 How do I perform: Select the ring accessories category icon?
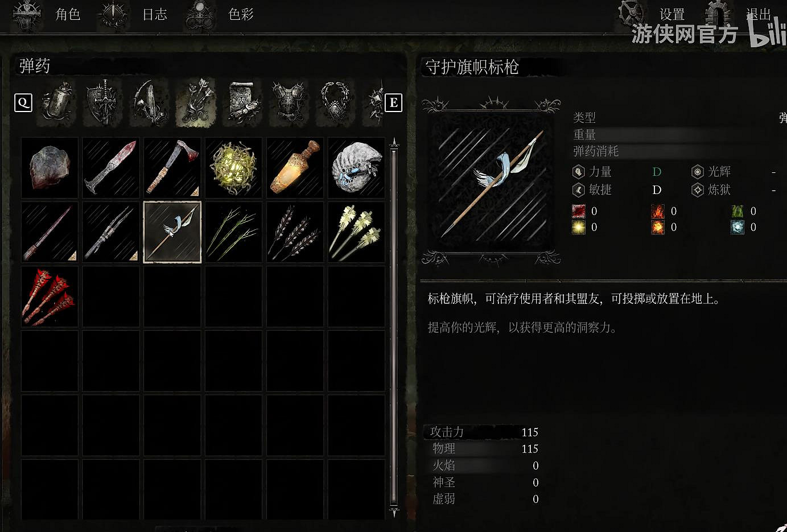click(x=336, y=103)
